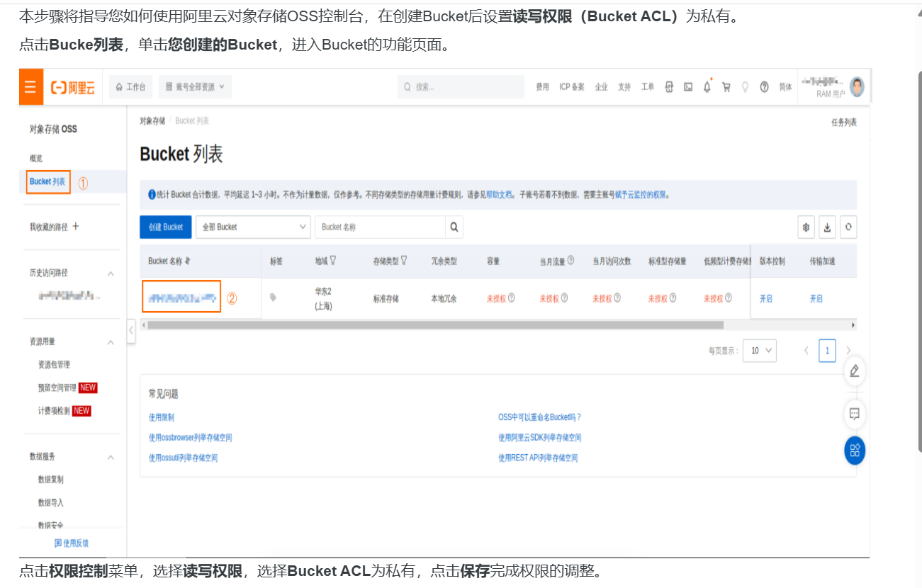Screen dimensions: 922x588
Task: Click the blue floating apps button
Action: pyautogui.click(x=855, y=451)
